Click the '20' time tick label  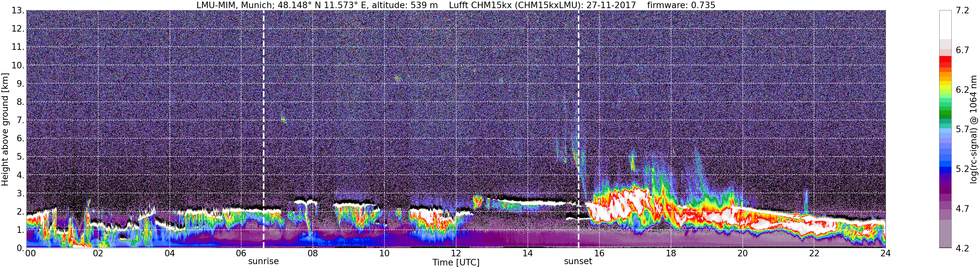pyautogui.click(x=742, y=253)
